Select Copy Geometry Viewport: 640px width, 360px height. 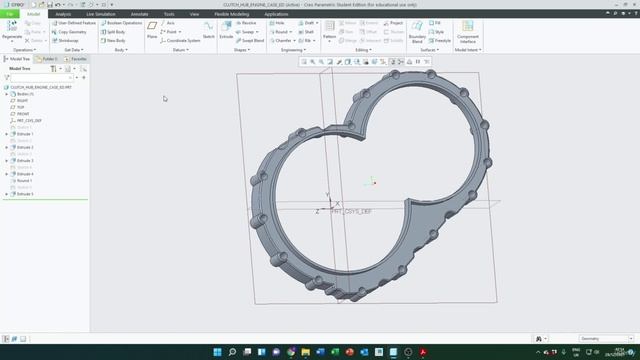coord(69,32)
